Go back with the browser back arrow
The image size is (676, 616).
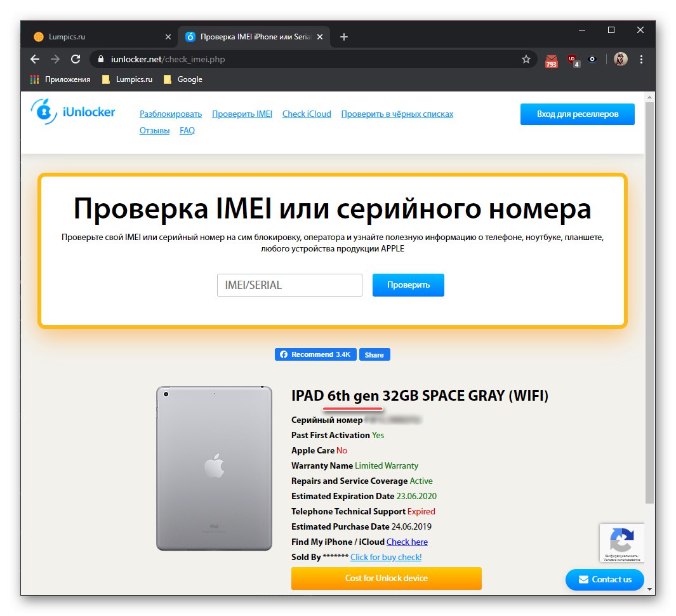[x=35, y=60]
